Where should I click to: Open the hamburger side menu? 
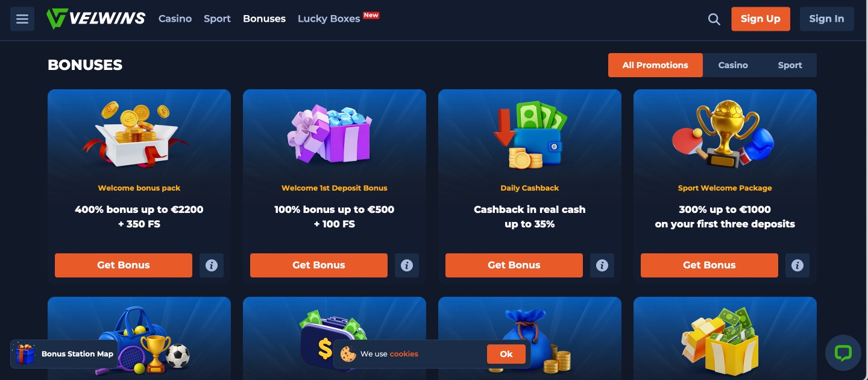(x=22, y=19)
